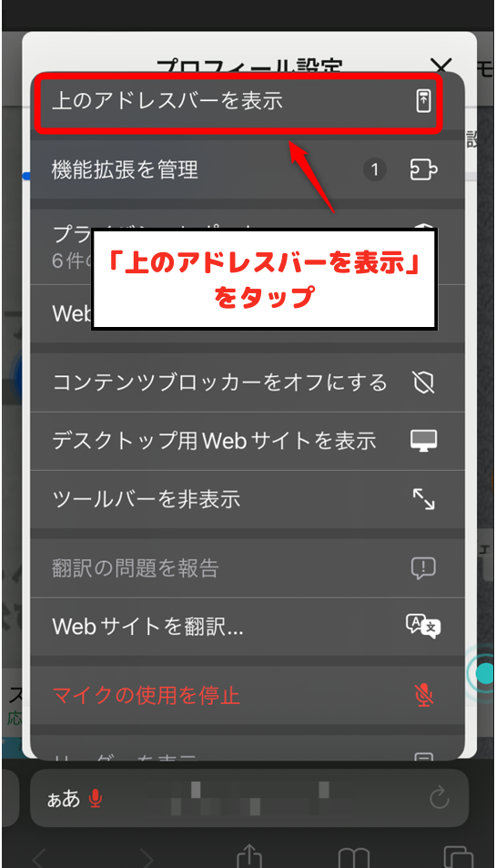Click the extensions puzzle piece icon
This screenshot has width=496, height=868.
(x=423, y=169)
